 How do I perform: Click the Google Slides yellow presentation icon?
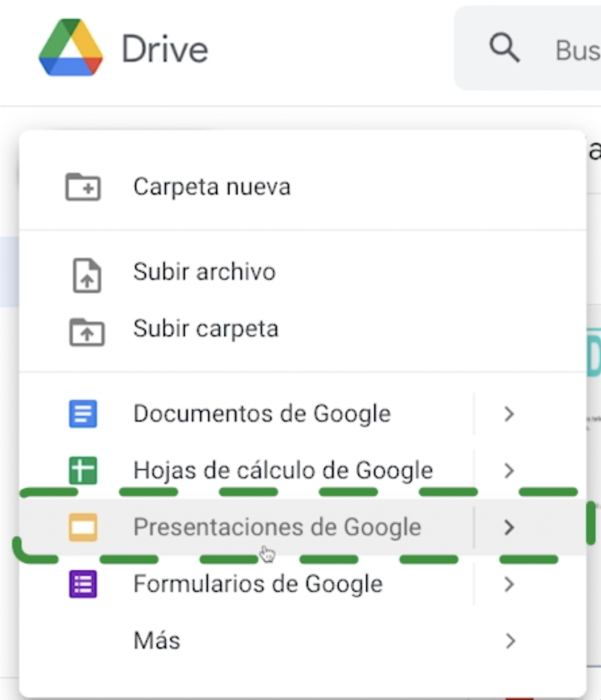[x=82, y=527]
